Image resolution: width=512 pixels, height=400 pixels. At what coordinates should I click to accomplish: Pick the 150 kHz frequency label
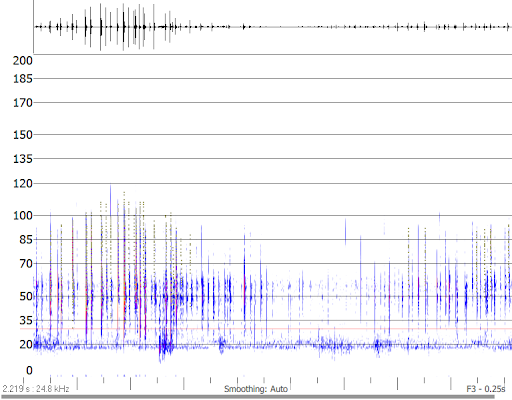23,135
